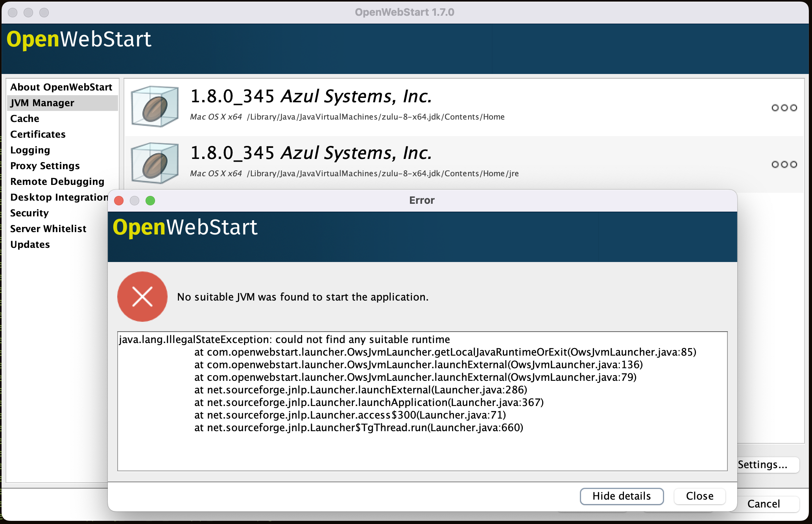Click the Close button in error dialog

699,496
